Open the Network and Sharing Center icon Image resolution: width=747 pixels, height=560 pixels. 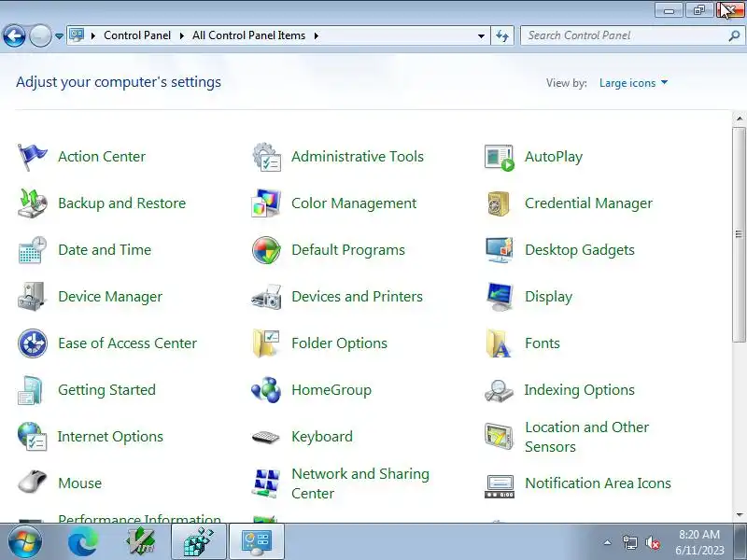266,483
